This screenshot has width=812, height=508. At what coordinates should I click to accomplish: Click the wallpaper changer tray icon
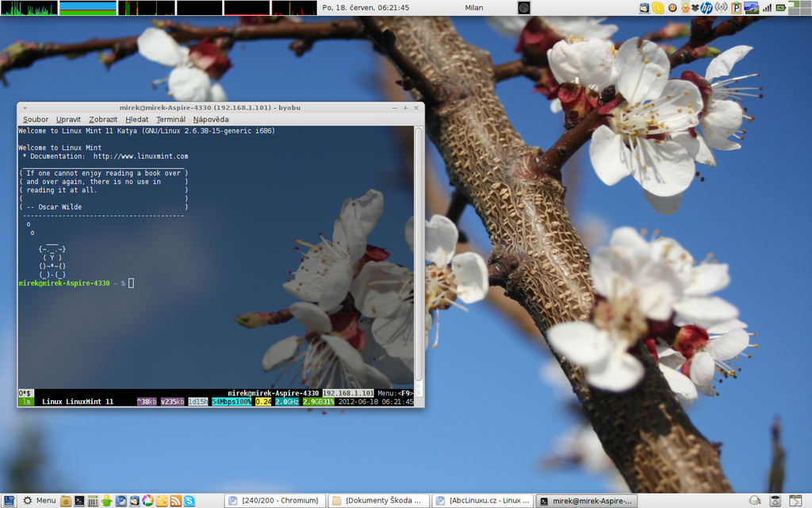pyautogui.click(x=751, y=8)
